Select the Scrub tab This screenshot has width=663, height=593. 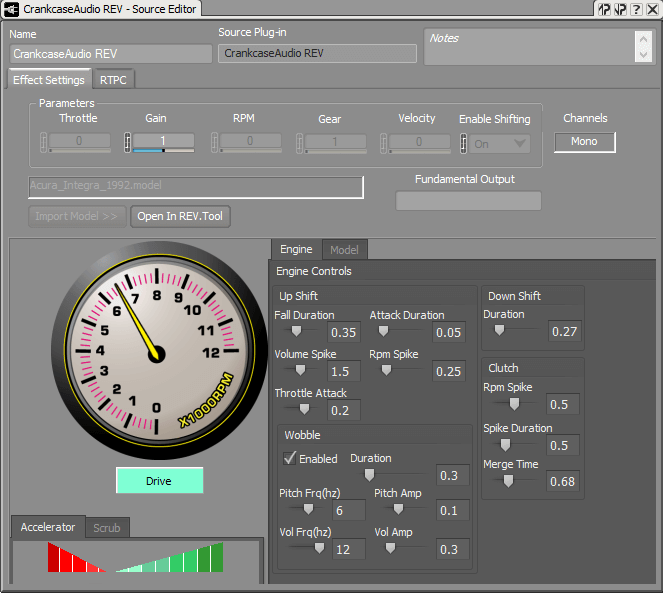coord(105,527)
